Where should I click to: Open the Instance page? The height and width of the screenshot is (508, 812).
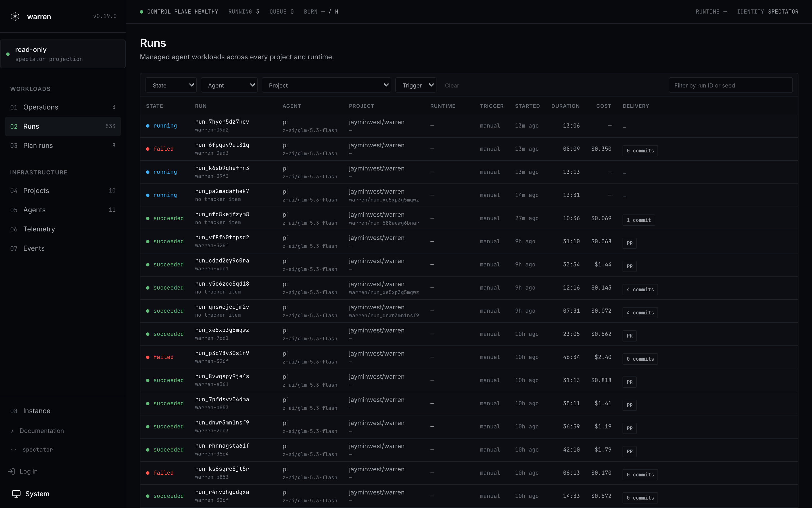(63, 411)
